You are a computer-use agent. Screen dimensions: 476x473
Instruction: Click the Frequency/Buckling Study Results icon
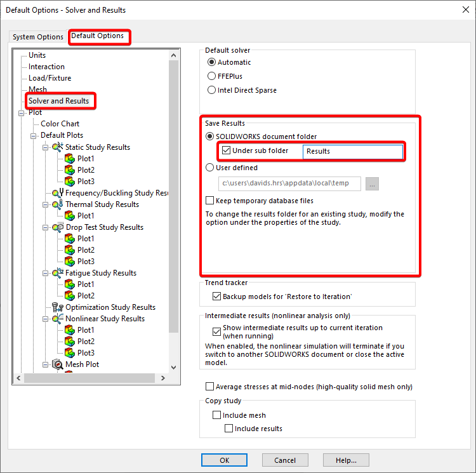(x=58, y=193)
